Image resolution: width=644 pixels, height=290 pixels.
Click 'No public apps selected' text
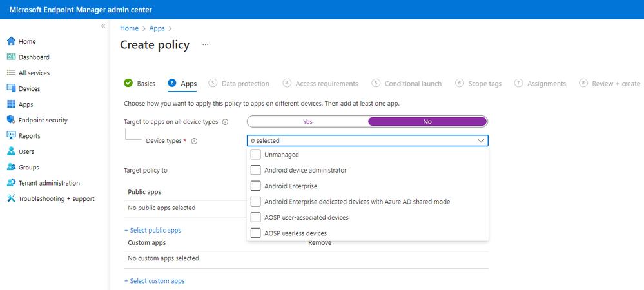coord(162,208)
